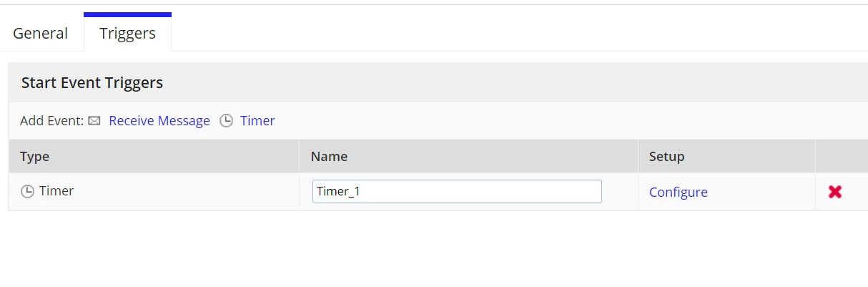This screenshot has width=868, height=287.
Task: Click empty Setup cell space right of Configure
Action: click(x=761, y=192)
